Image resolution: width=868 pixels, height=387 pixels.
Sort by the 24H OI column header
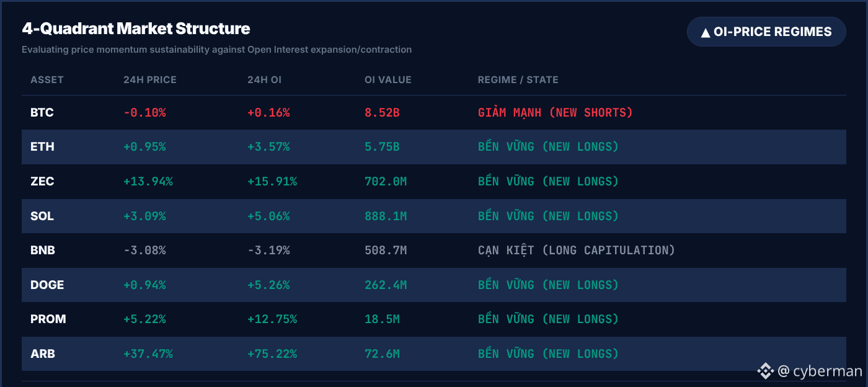(264, 80)
